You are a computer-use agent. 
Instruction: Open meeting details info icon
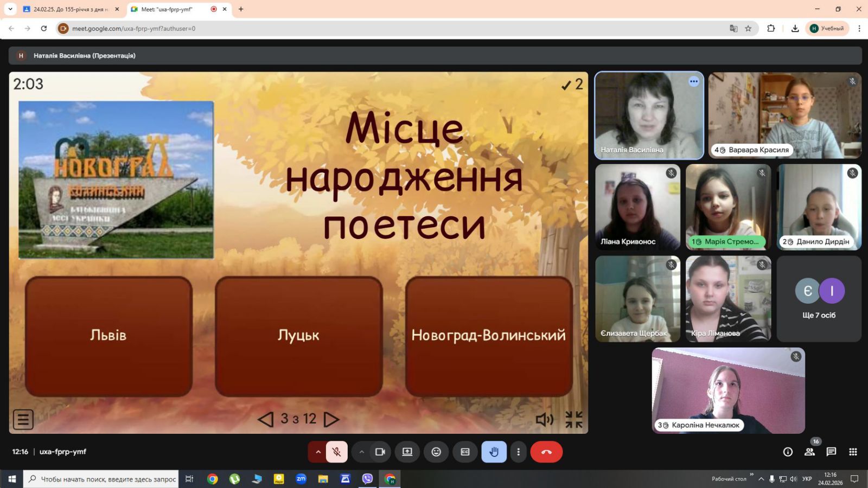coord(788,452)
